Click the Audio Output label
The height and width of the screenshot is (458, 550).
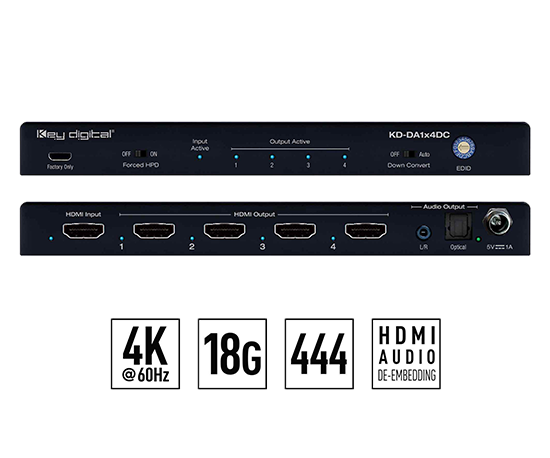point(444,207)
